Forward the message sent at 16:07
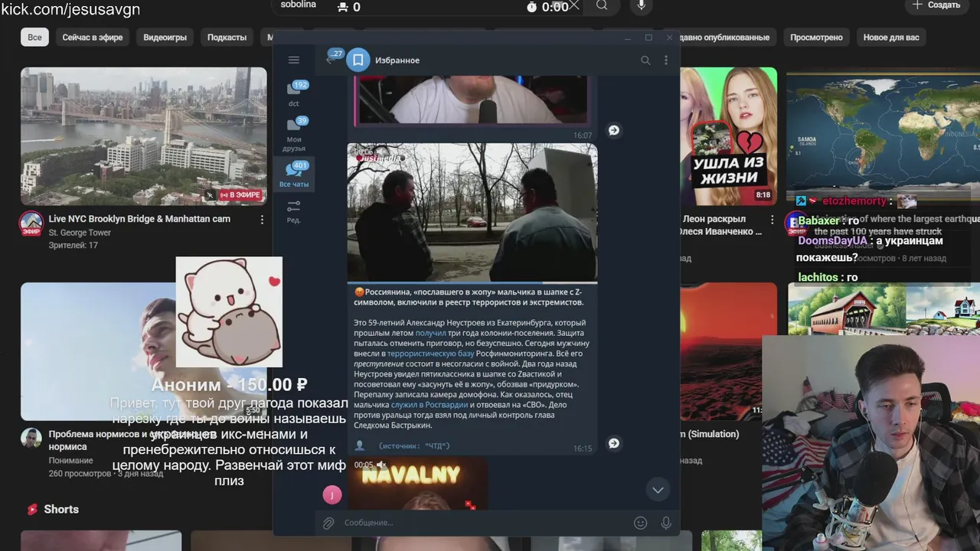 [x=613, y=130]
